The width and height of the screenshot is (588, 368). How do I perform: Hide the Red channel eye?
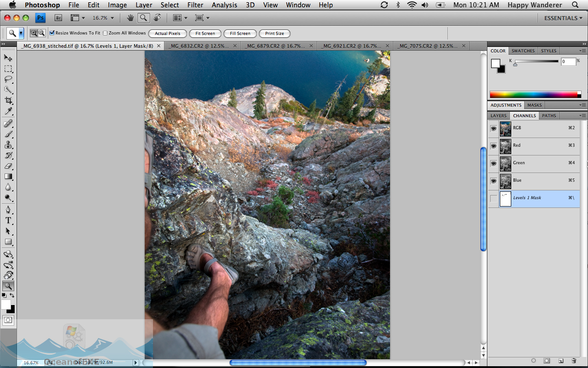(x=493, y=146)
